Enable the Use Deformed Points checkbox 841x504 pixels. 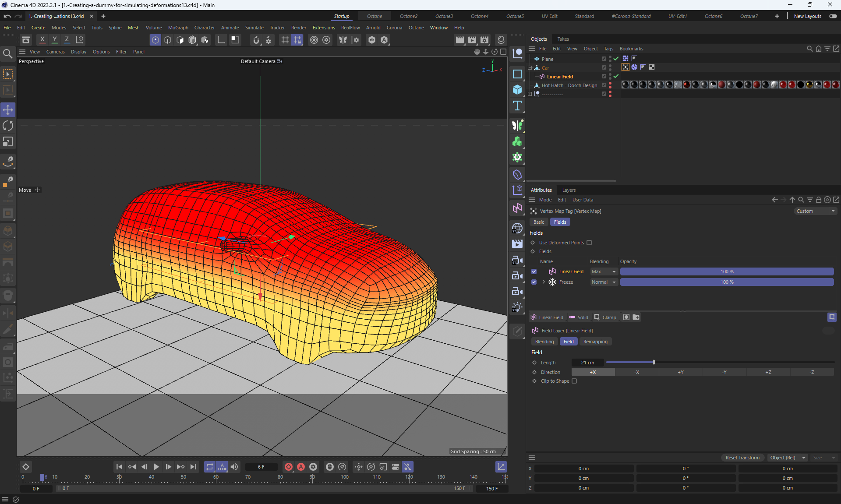coord(589,243)
